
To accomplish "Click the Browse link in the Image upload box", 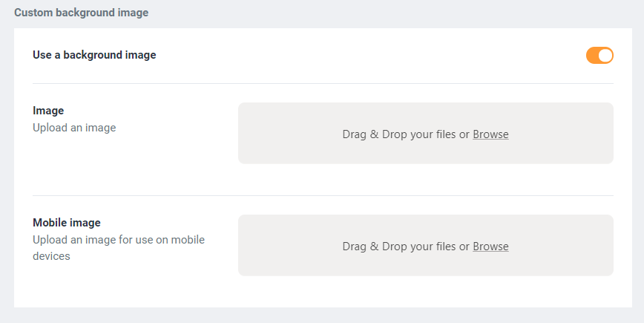I will tap(490, 134).
